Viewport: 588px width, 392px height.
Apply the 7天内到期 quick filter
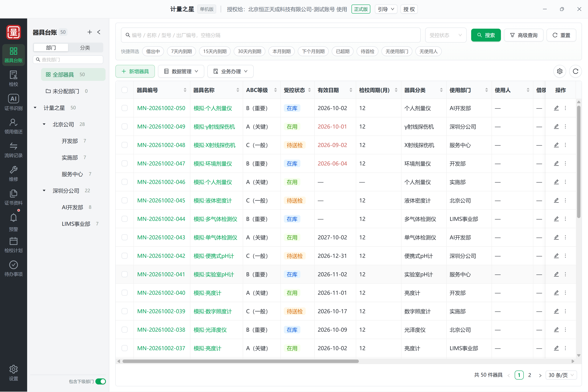click(181, 51)
